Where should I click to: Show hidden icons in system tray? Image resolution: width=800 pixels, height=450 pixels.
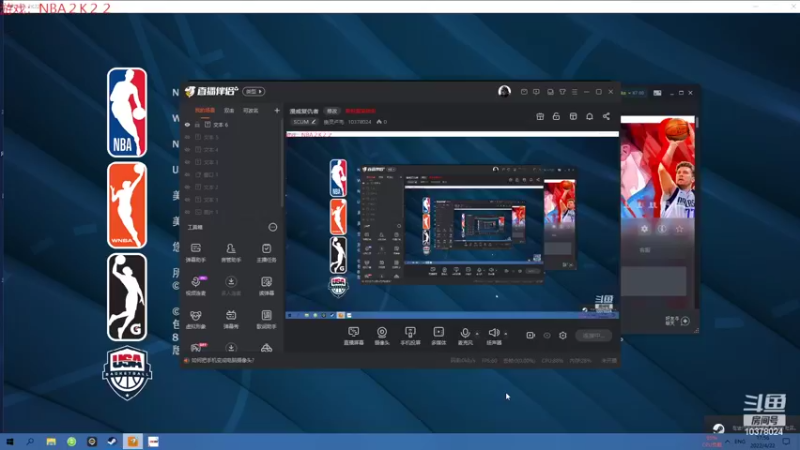tap(728, 441)
